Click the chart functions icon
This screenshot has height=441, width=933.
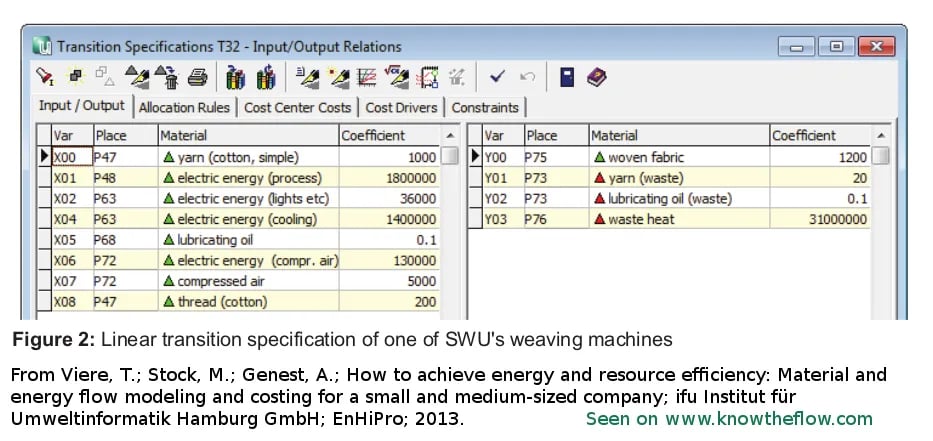point(367,77)
